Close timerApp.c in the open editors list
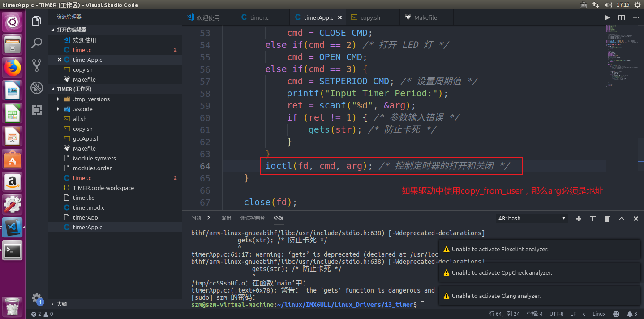644x319 pixels. coord(60,60)
